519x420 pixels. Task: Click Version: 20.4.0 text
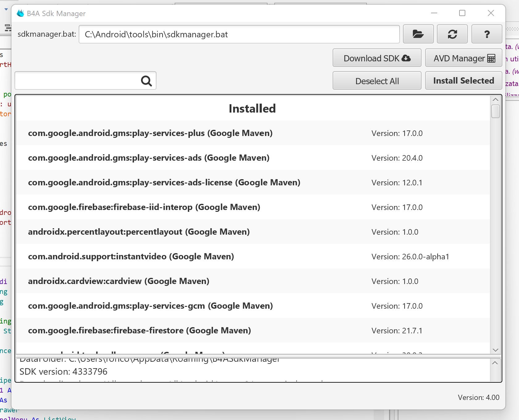[x=397, y=158]
